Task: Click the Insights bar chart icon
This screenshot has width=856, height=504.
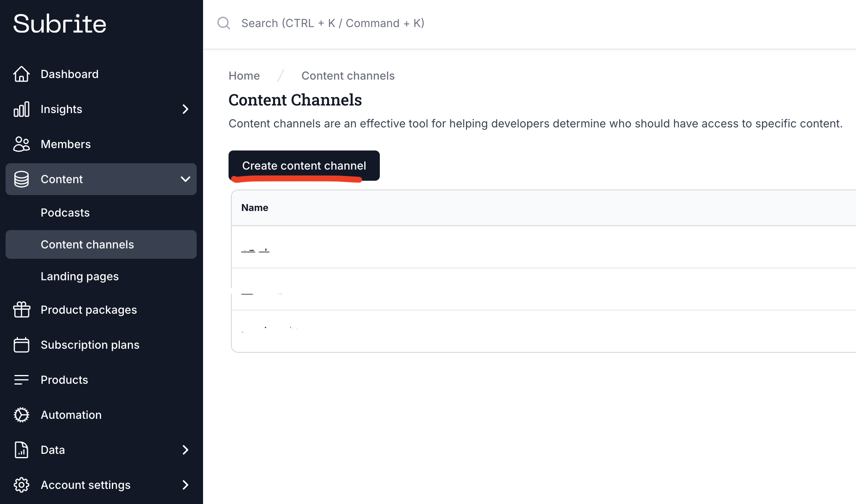Action: (21, 109)
